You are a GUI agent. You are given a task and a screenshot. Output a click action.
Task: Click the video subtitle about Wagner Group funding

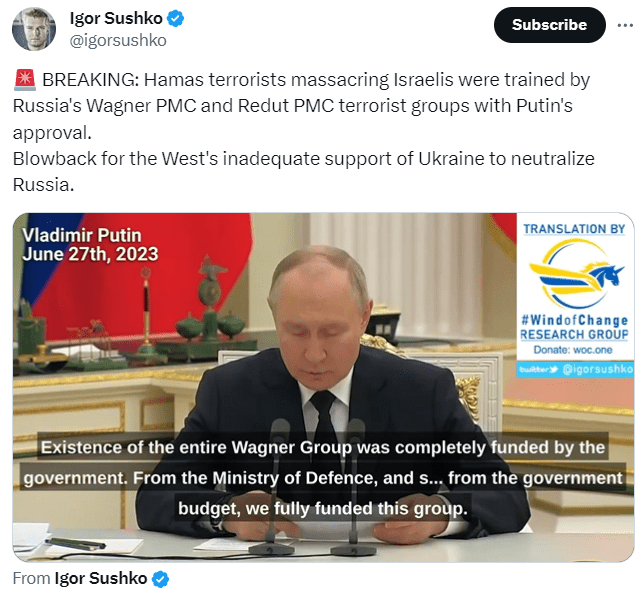(x=323, y=477)
